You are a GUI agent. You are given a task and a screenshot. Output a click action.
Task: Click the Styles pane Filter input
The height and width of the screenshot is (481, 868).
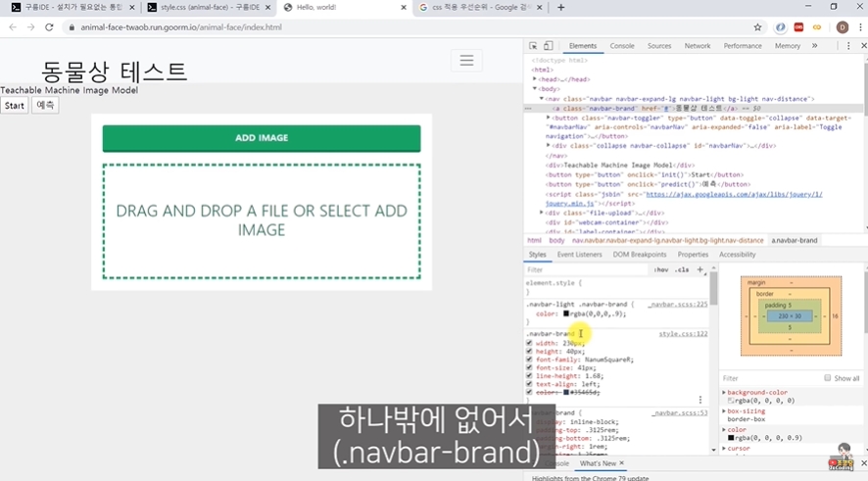tap(586, 269)
